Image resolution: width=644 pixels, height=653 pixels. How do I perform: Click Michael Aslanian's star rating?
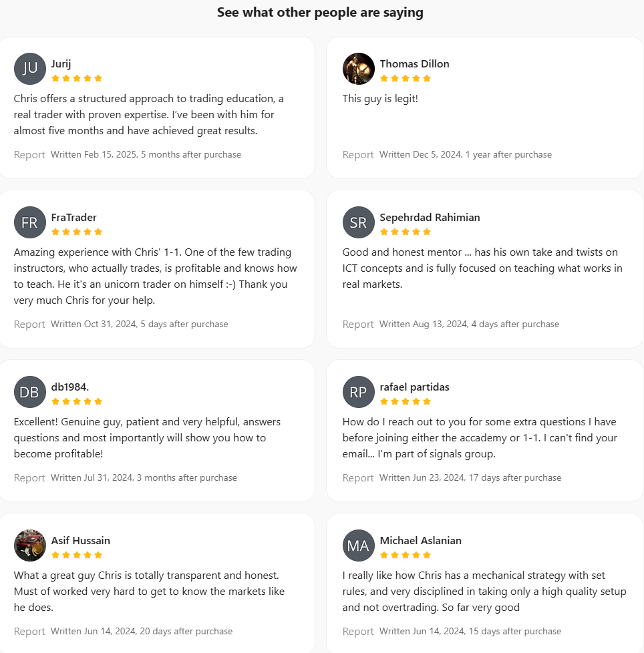click(x=406, y=555)
